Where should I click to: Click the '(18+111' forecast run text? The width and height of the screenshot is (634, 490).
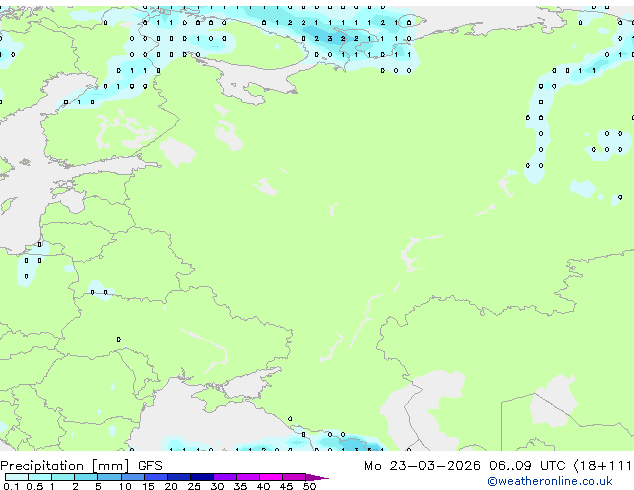click(x=602, y=466)
